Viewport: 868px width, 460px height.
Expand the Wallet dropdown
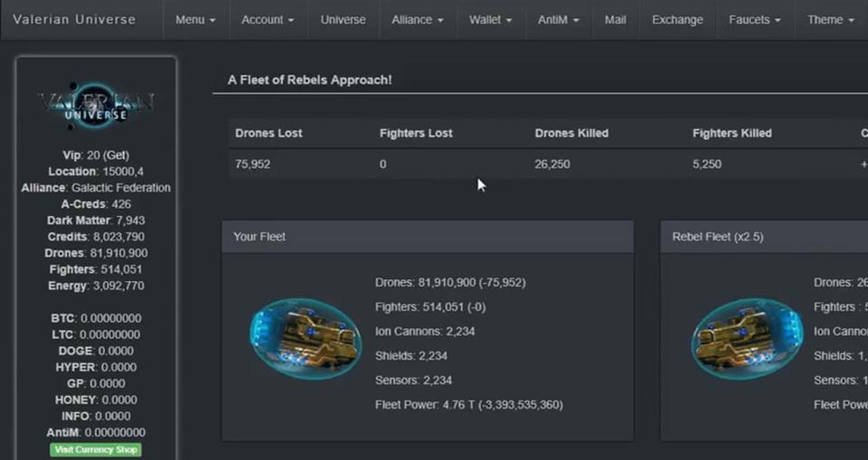click(x=490, y=20)
